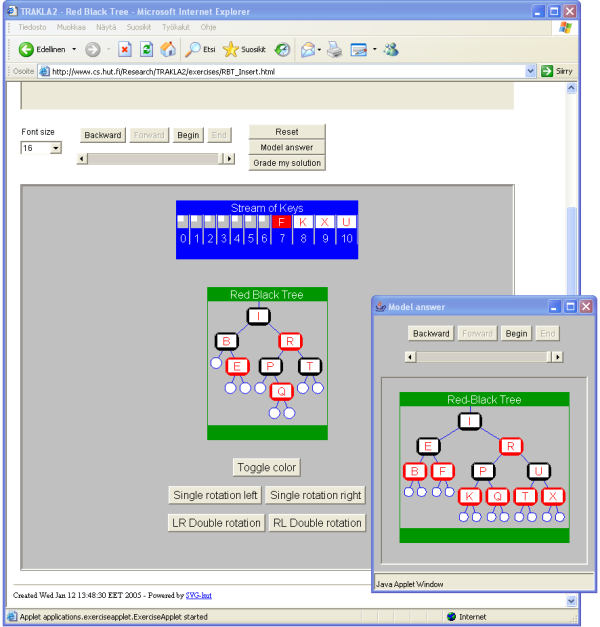Viewport: 600px width, 627px height.
Task: Click the stop page loading icon
Action: 125,50
